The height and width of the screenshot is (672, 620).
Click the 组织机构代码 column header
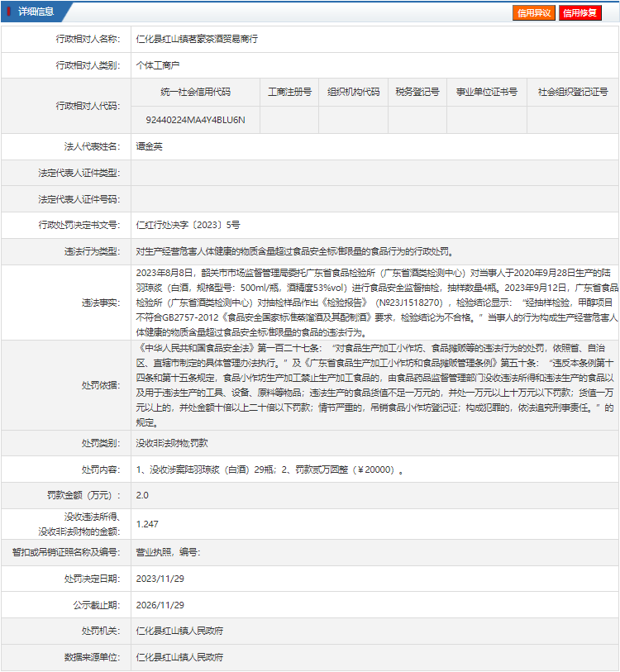pyautogui.click(x=353, y=92)
